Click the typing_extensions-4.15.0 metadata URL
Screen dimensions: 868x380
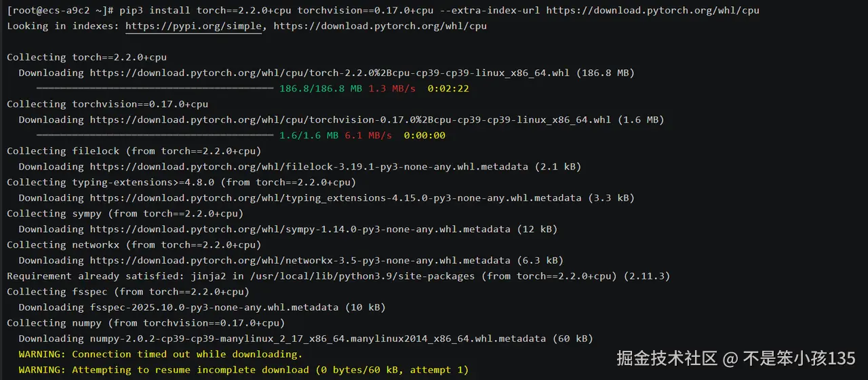point(336,197)
